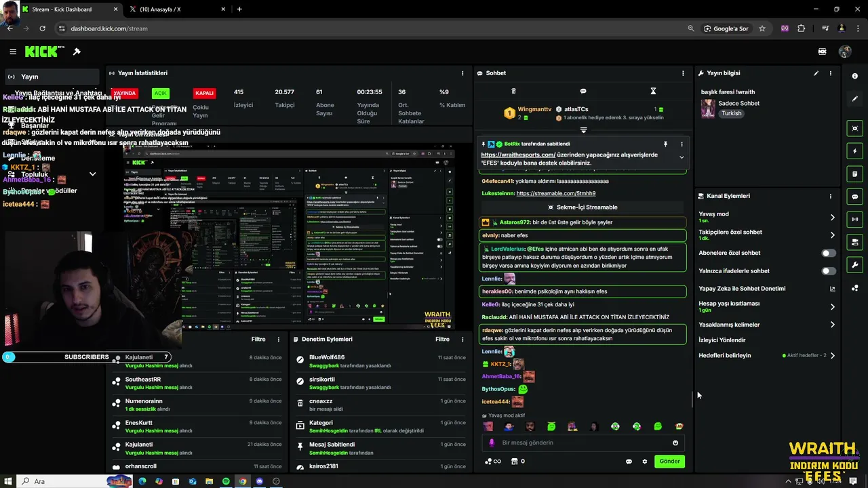868x488 pixels.
Task: Click the camera icon in top right header
Action: pos(822,52)
